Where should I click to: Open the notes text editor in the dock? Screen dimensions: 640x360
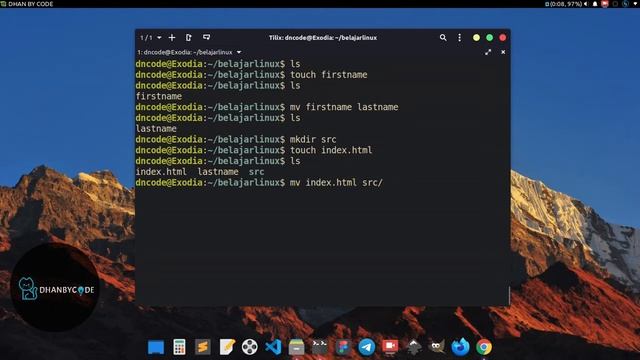coord(227,347)
